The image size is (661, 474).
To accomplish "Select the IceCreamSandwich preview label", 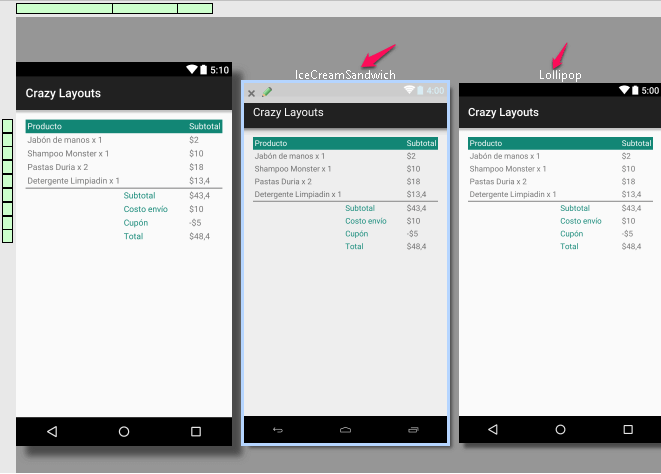I will pyautogui.click(x=345, y=75).
